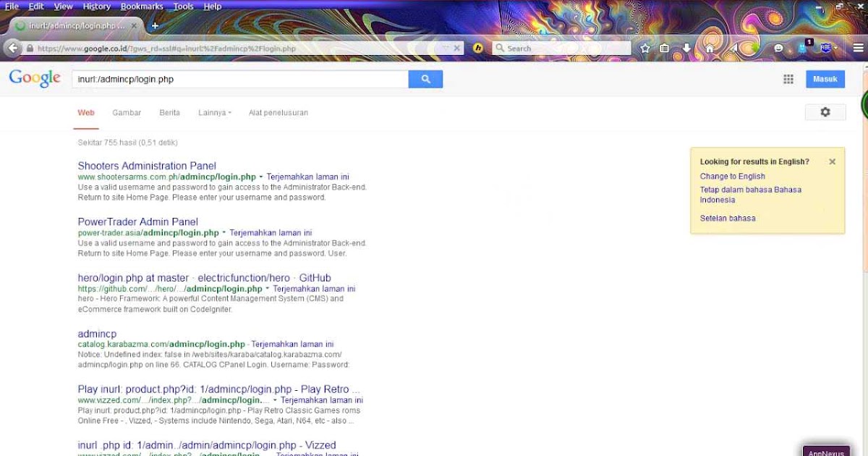868x456 pixels.
Task: Click the Google apps grid icon
Action: pos(788,79)
